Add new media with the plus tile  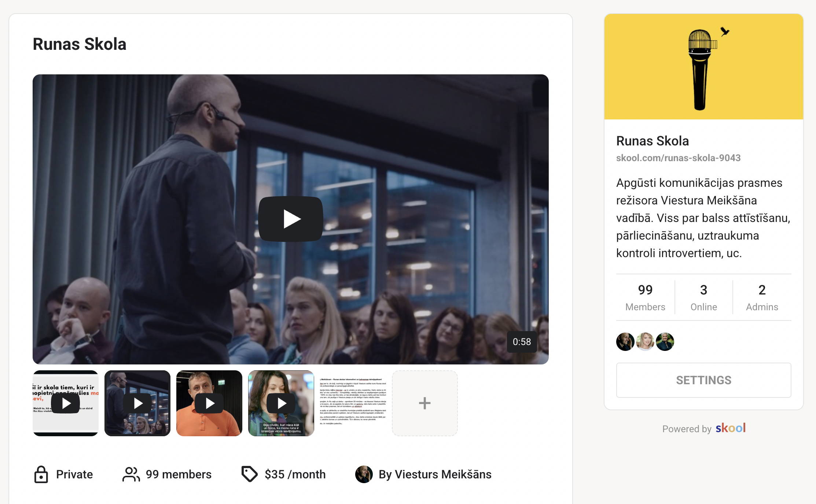coord(425,403)
